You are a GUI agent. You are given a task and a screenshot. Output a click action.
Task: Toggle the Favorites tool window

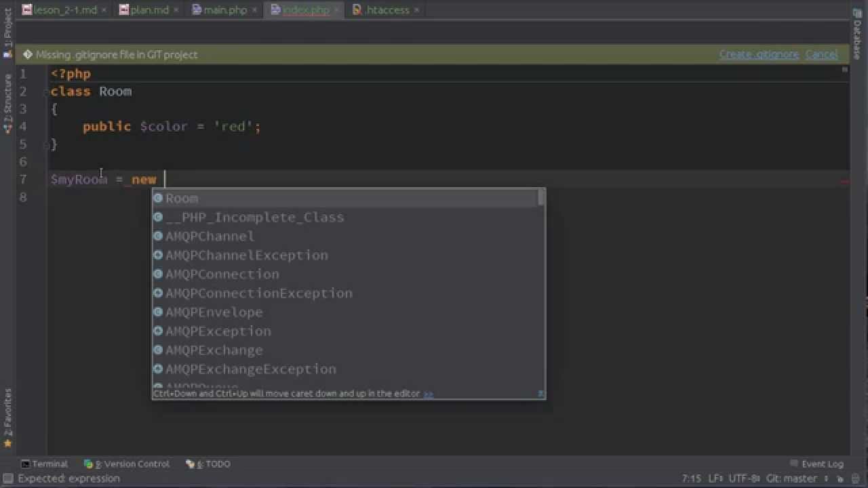point(7,417)
